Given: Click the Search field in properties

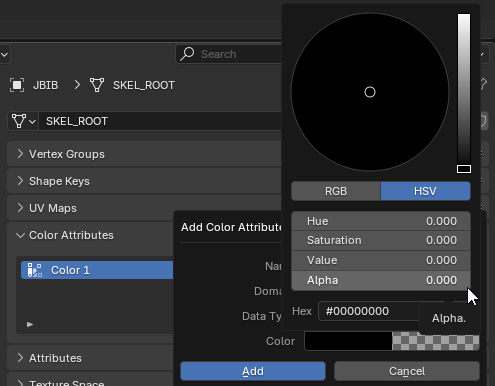Looking at the screenshot, I should click(229, 54).
